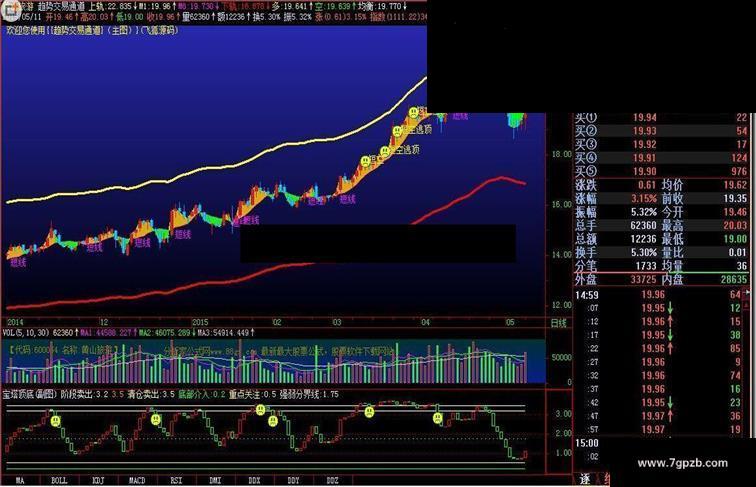Click the 阶段卖出:3.2 parameter label

coord(84,394)
